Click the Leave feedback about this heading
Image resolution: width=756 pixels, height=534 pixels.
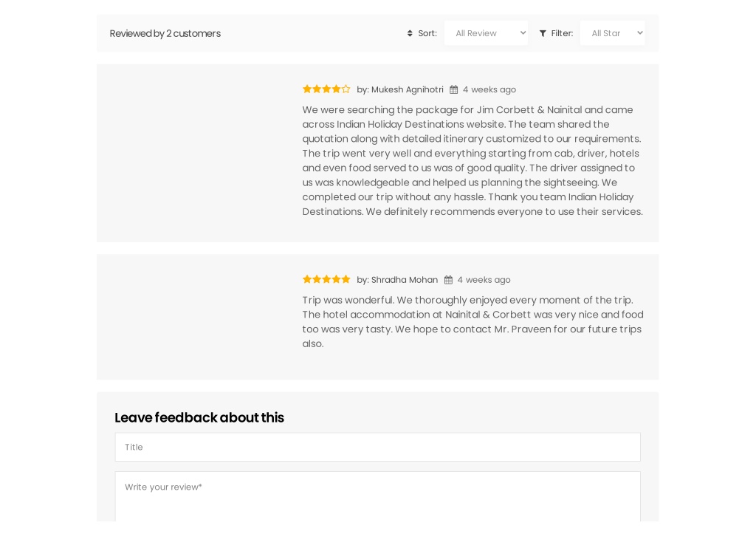pyautogui.click(x=199, y=417)
